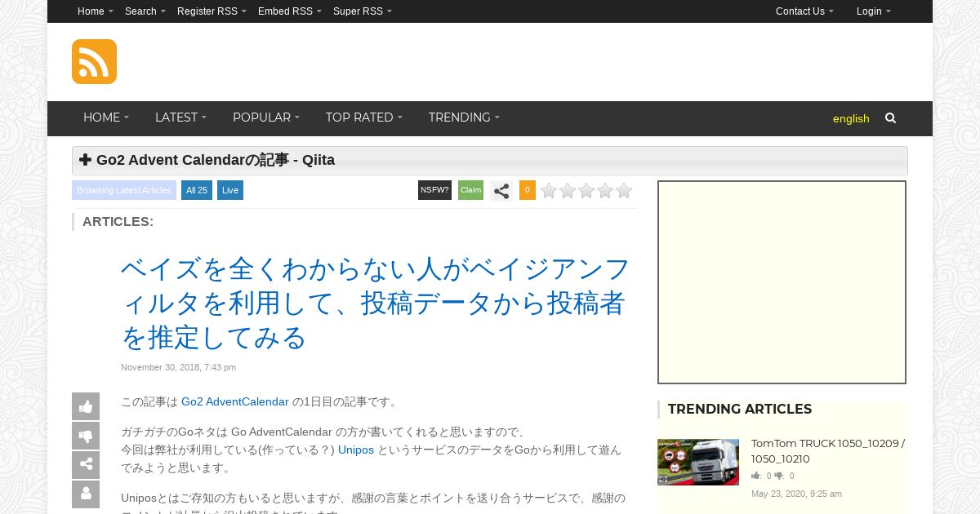
Task: Click the share icon beside Claim
Action: 501,191
